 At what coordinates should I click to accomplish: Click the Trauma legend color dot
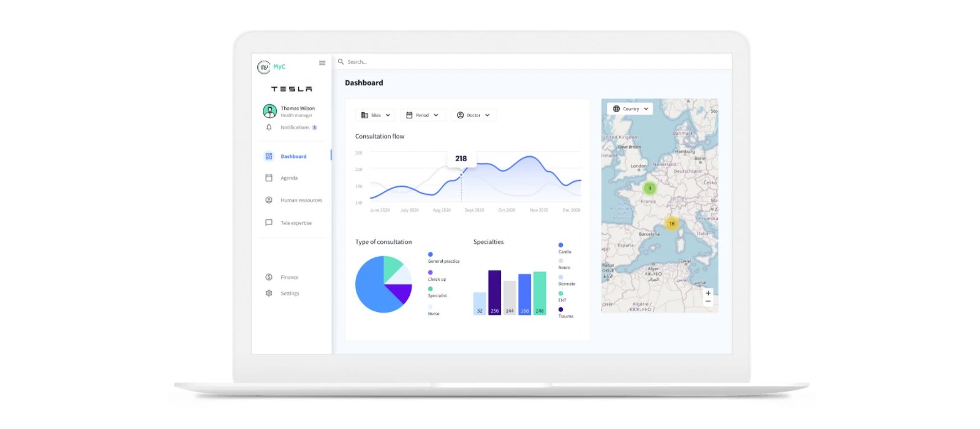point(560,309)
